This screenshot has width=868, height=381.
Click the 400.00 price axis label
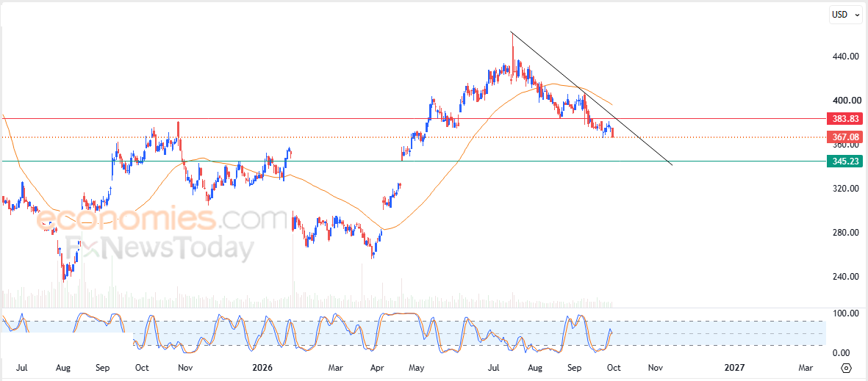[847, 101]
